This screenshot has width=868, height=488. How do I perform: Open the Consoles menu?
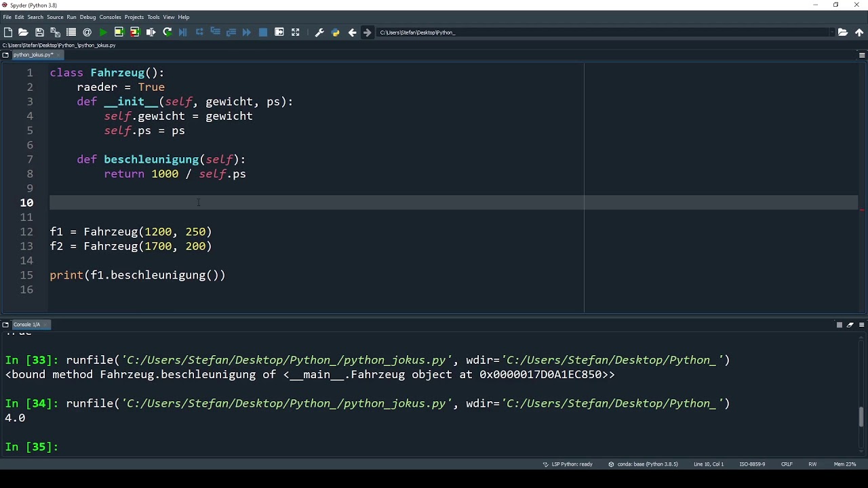click(x=110, y=17)
